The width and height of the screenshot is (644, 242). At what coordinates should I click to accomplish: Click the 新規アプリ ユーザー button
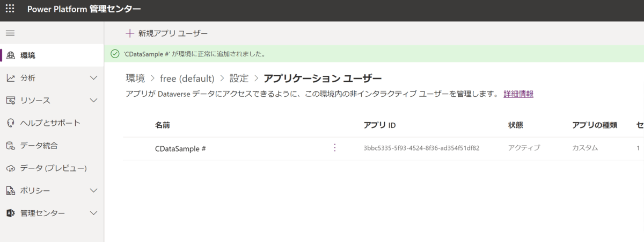[166, 33]
